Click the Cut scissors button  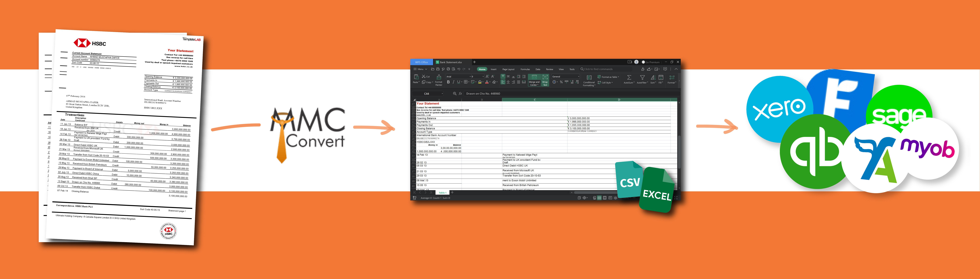pyautogui.click(x=426, y=76)
